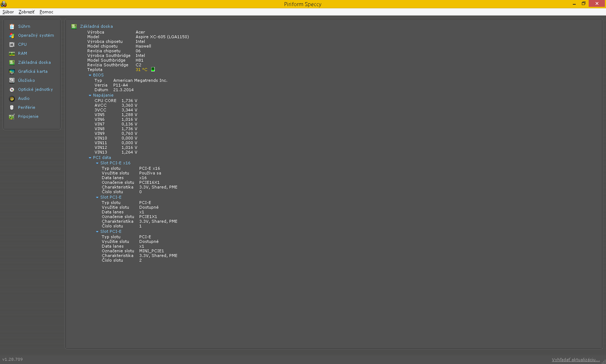Screen dimensions: 606x364
Task: Click the green temperature indicator square
Action: pyautogui.click(x=153, y=69)
